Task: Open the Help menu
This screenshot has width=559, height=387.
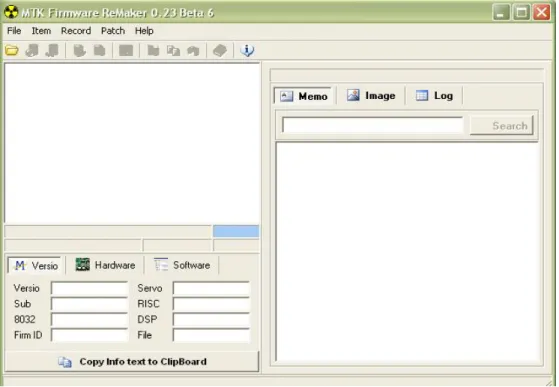Action: pyautogui.click(x=144, y=31)
